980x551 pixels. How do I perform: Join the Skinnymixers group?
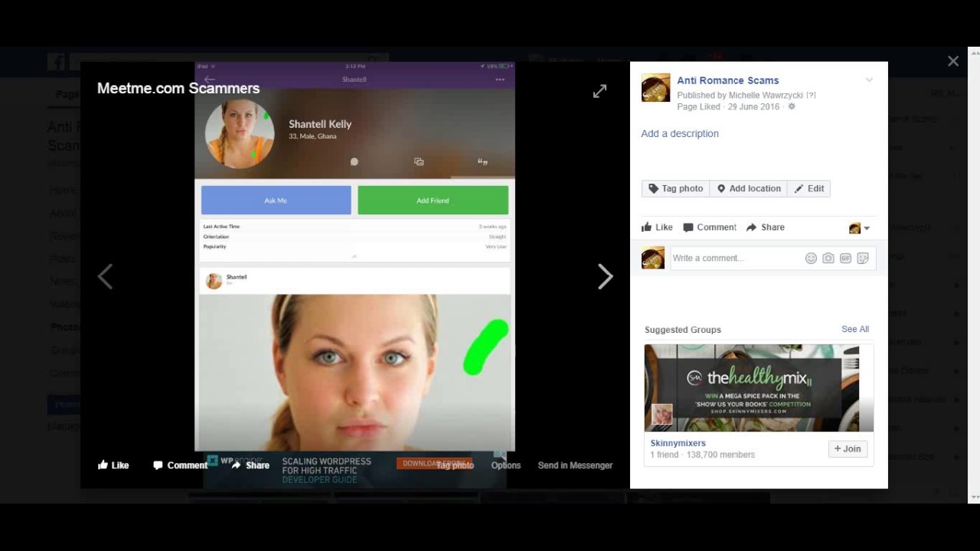(848, 449)
